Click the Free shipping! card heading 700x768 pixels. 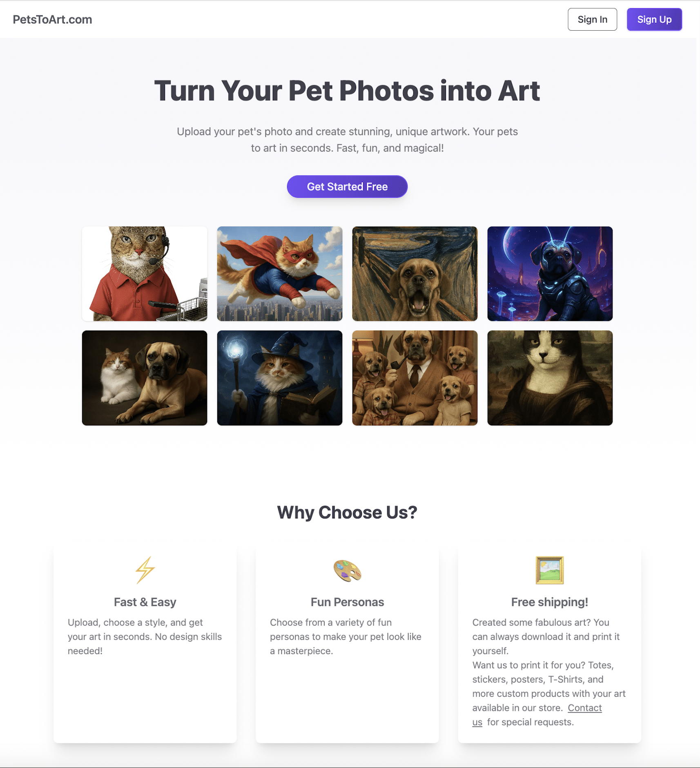549,602
